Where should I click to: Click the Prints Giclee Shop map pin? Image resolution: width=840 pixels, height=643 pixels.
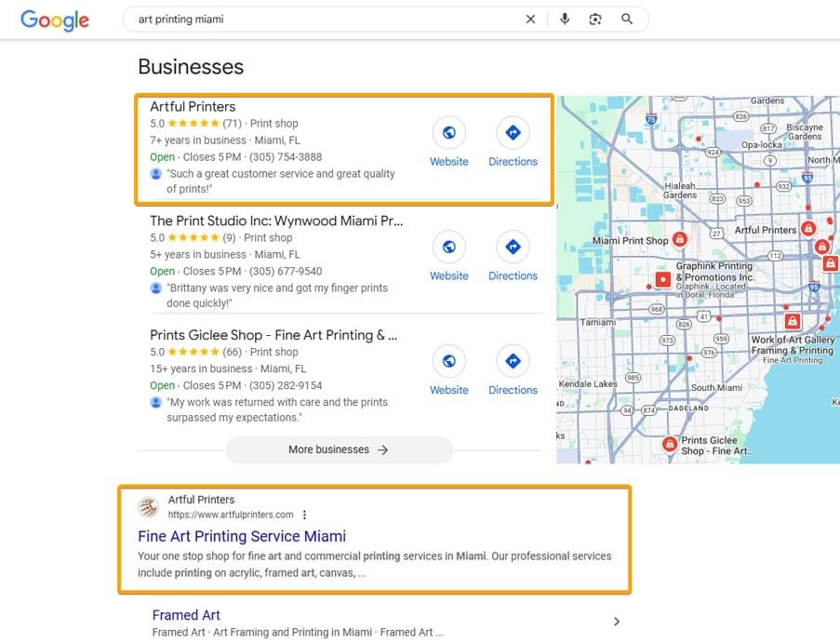pyautogui.click(x=669, y=444)
